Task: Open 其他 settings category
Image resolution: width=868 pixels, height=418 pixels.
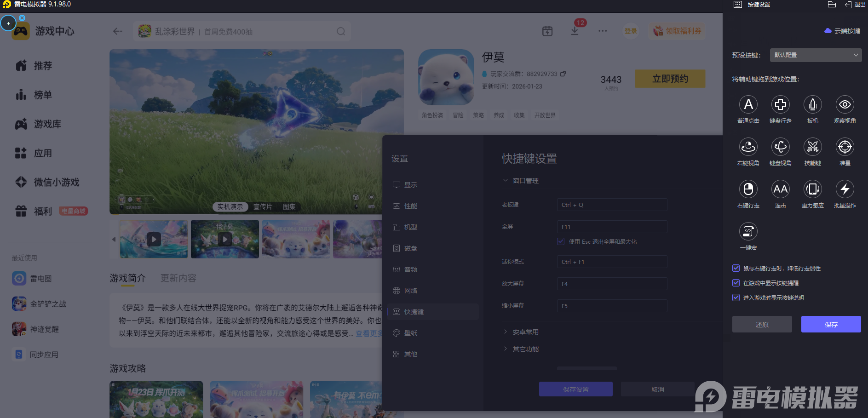Action: [433, 354]
